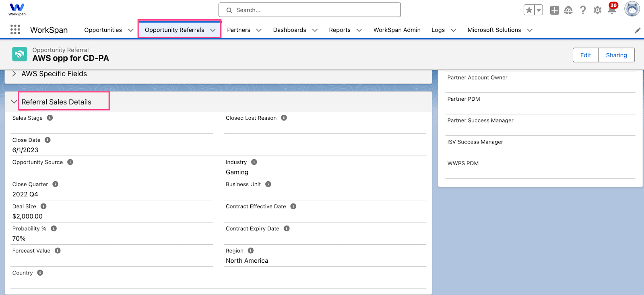
Task: Click the Country info icon
Action: 40,273
